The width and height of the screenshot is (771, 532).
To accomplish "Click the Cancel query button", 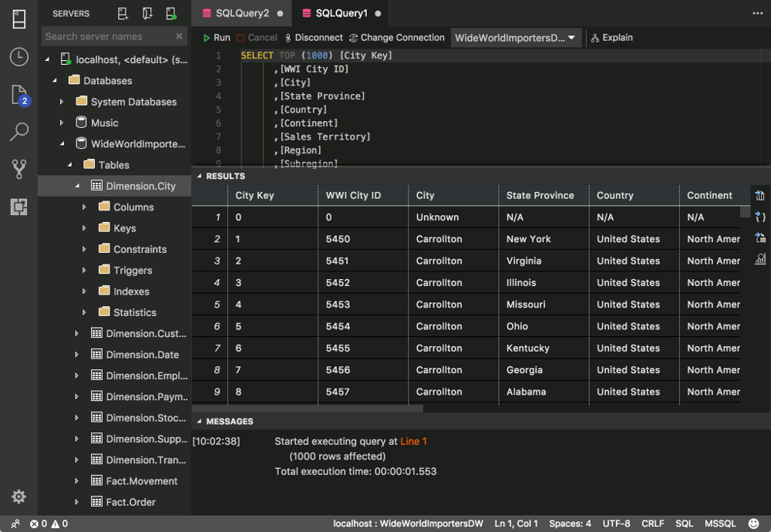I will pyautogui.click(x=257, y=38).
